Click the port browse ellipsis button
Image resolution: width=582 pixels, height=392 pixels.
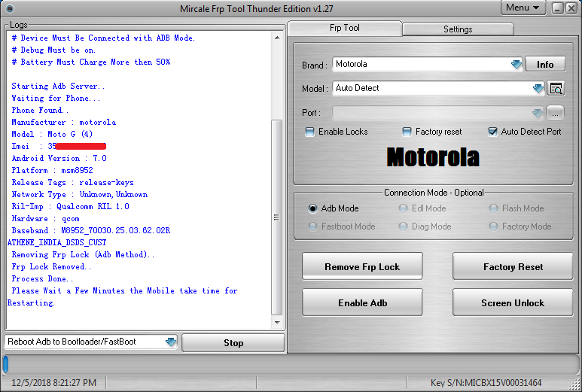555,114
